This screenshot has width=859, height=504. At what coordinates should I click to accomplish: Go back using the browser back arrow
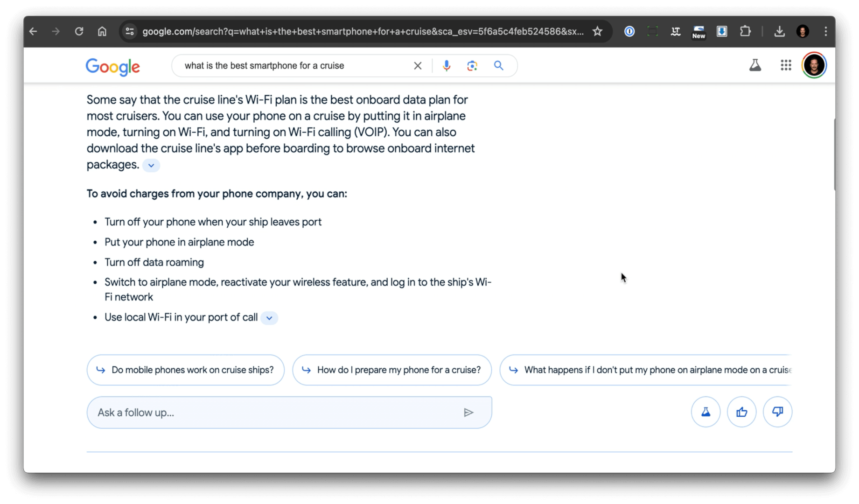click(x=33, y=31)
